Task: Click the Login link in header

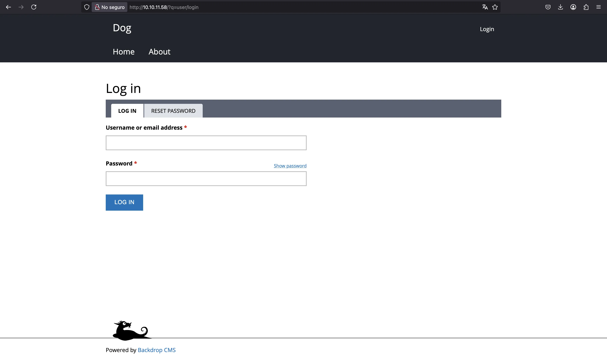Action: point(487,29)
